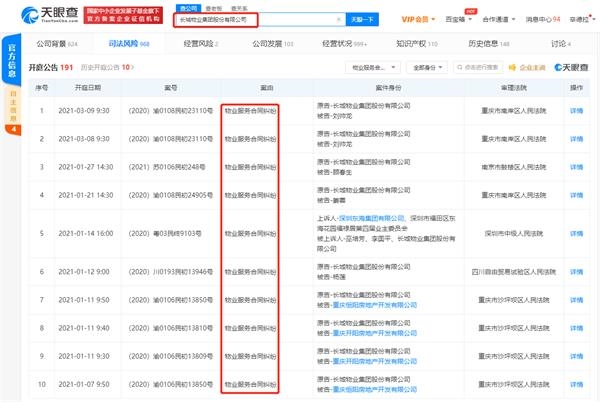This screenshot has height=402, width=600.
Task: Click the 天眼一下 search button
Action: click(x=362, y=19)
